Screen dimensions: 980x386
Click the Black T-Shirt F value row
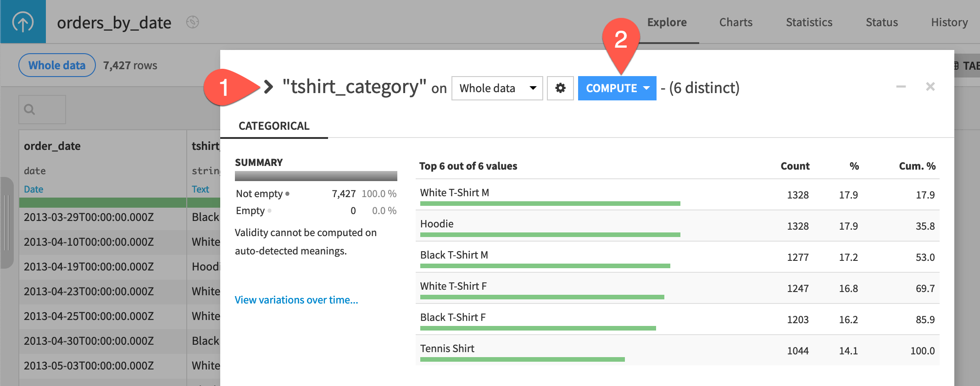[678, 320]
